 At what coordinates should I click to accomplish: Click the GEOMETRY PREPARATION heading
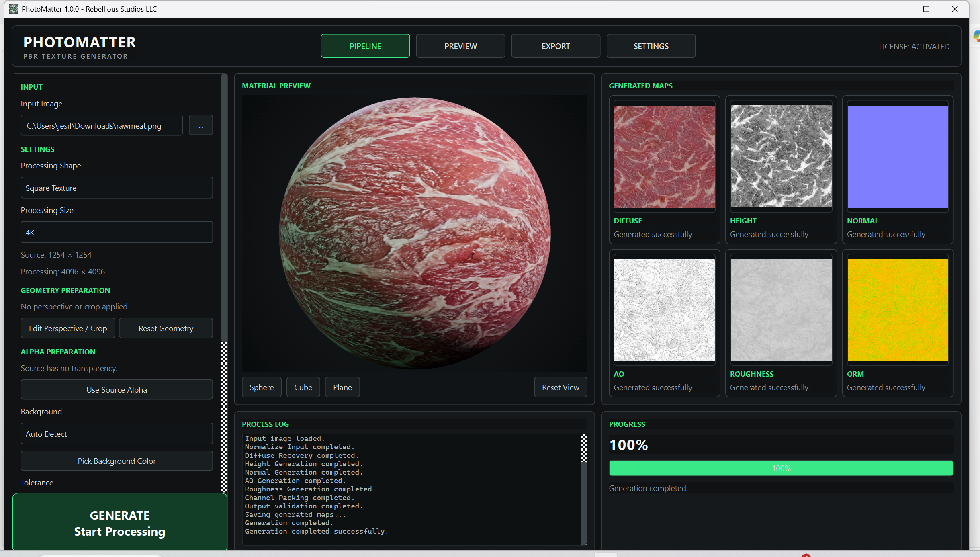tap(65, 290)
